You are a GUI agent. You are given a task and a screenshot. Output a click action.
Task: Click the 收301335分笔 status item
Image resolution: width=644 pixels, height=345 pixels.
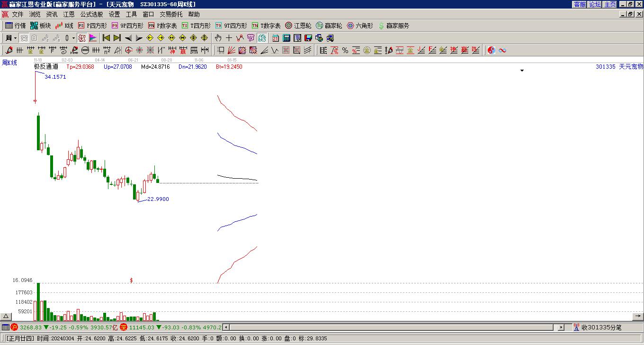597,327
